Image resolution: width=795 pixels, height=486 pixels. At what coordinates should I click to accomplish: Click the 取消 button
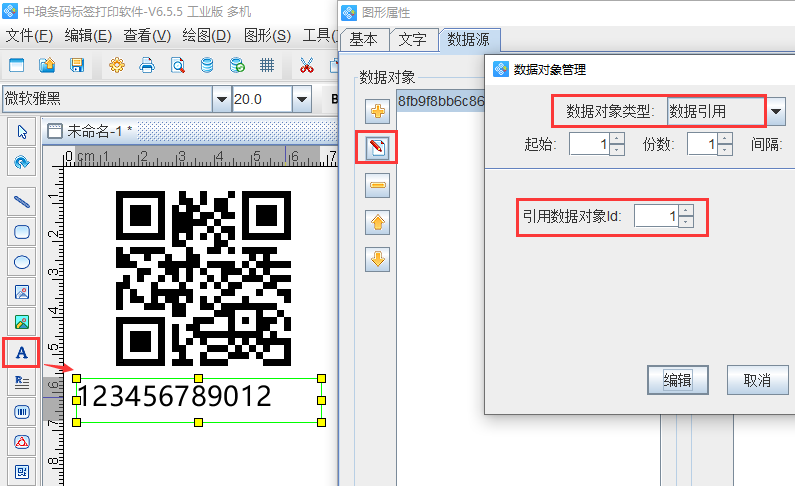[756, 380]
